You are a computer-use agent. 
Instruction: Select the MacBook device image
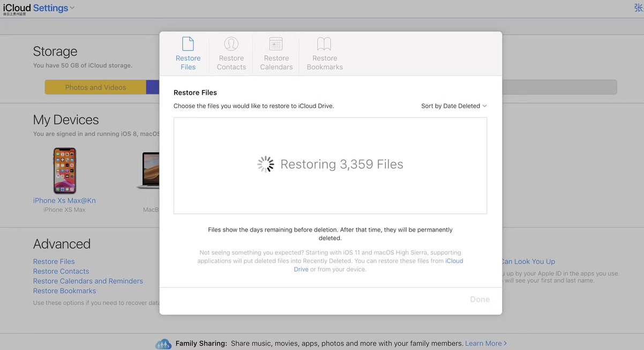pyautogui.click(x=148, y=171)
